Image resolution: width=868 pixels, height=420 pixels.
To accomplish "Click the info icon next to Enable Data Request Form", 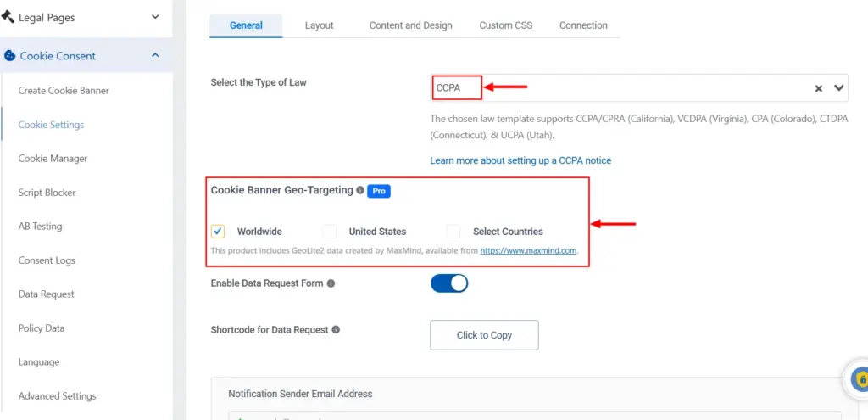I will coord(331,283).
